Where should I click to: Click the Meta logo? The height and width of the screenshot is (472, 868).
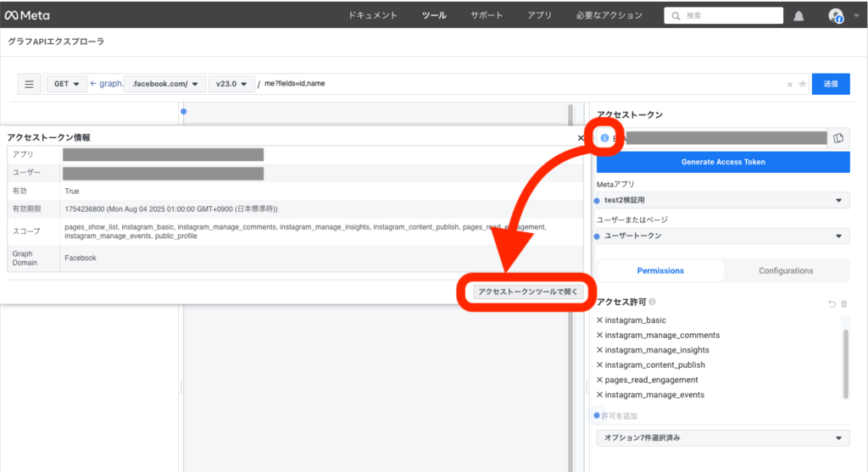tap(26, 15)
